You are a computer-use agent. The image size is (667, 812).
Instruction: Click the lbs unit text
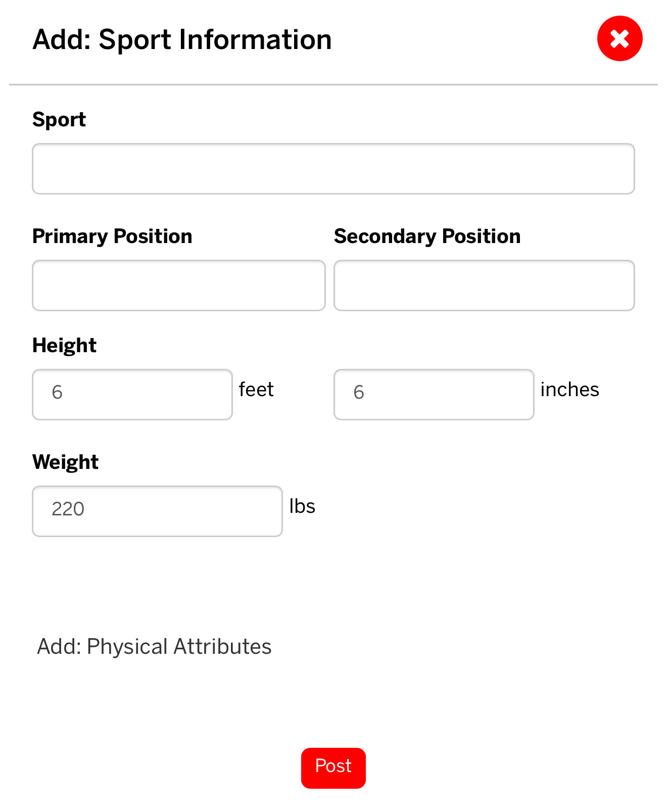302,506
